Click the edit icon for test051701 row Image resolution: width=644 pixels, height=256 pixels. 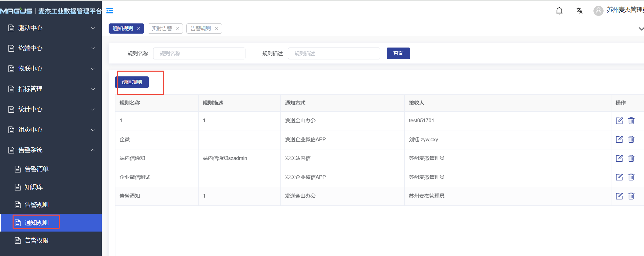619,121
